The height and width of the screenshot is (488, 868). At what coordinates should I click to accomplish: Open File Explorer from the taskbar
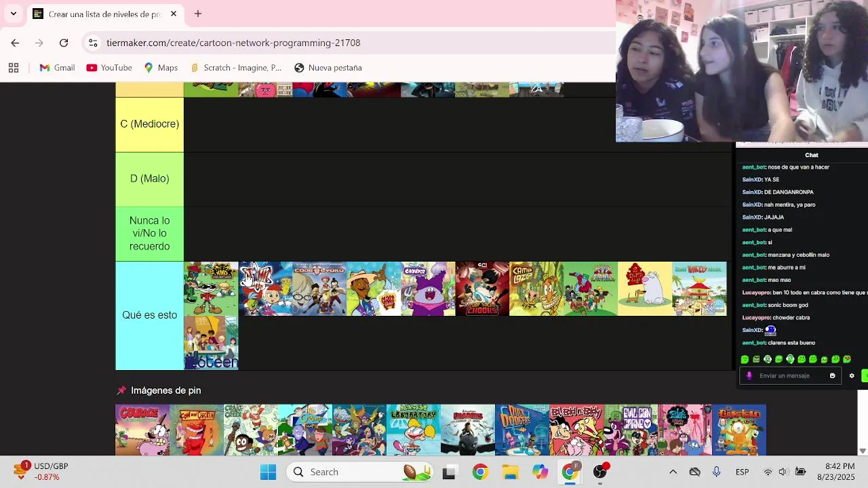[x=511, y=472]
